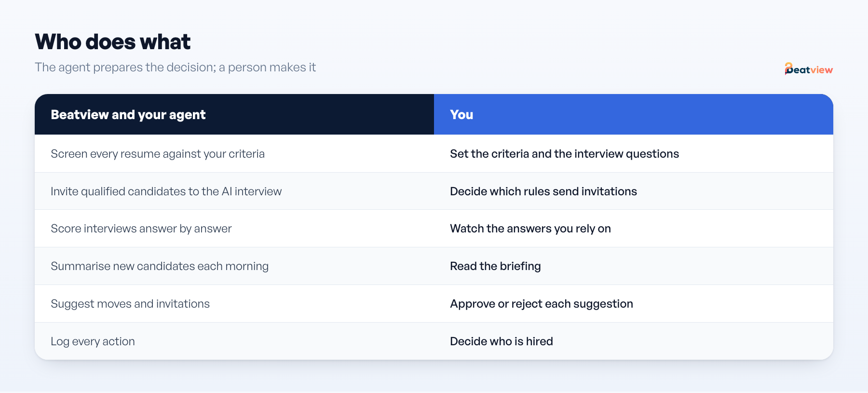Click 'Score interviews answer by answer'
The image size is (868, 393).
(x=141, y=229)
